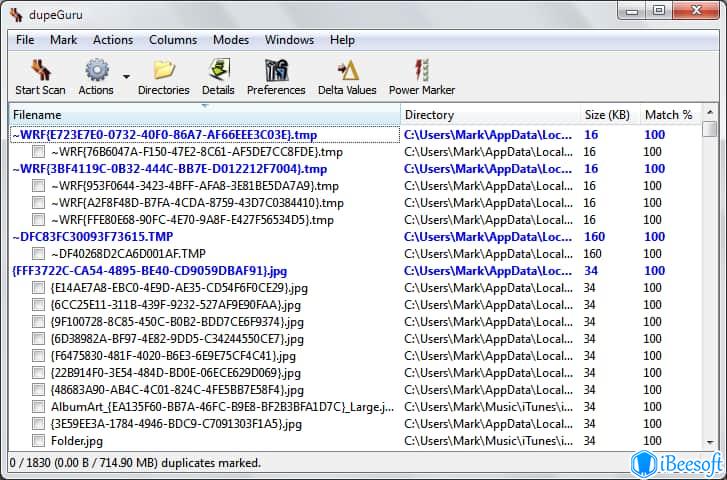The height and width of the screenshot is (480, 727).
Task: Click scrollbar down arrow in results list
Action: click(709, 443)
